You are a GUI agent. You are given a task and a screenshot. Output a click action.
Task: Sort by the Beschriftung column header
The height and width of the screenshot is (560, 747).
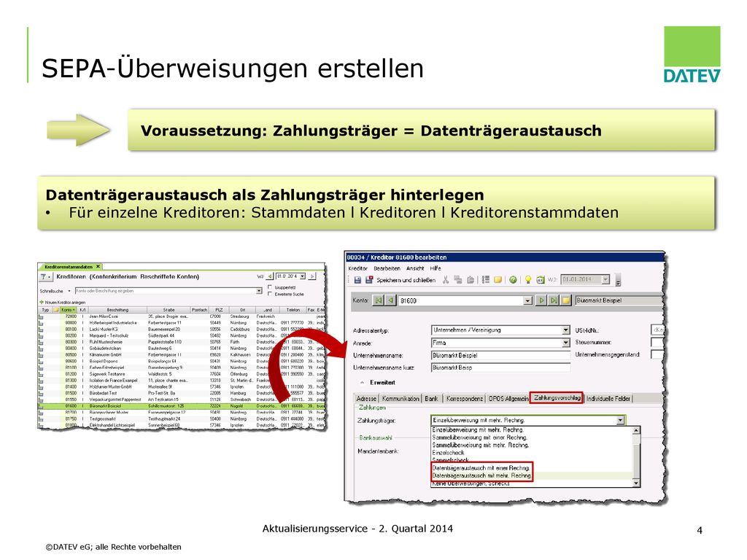[x=117, y=310]
